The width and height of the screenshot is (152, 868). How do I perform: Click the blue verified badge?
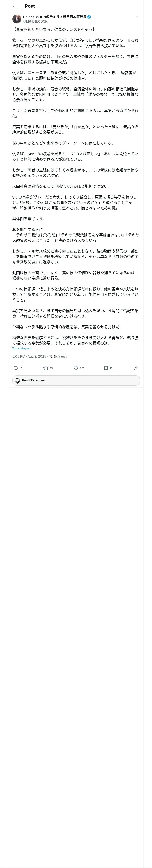(x=89, y=16)
